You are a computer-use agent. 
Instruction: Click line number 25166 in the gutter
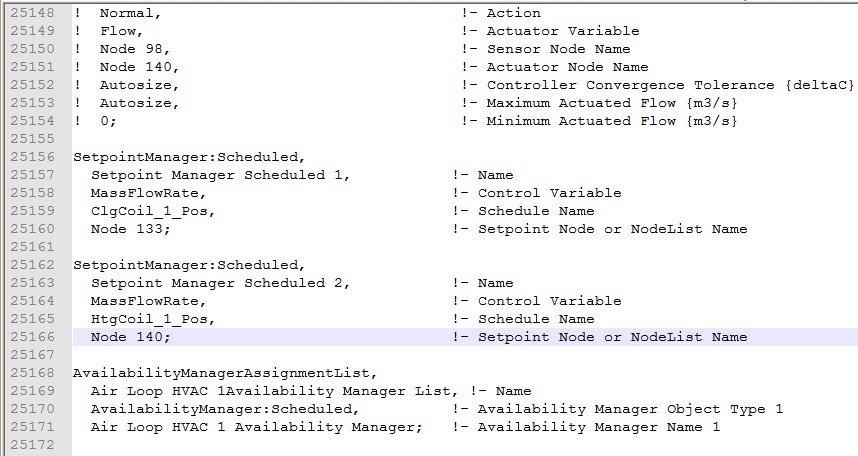33,337
